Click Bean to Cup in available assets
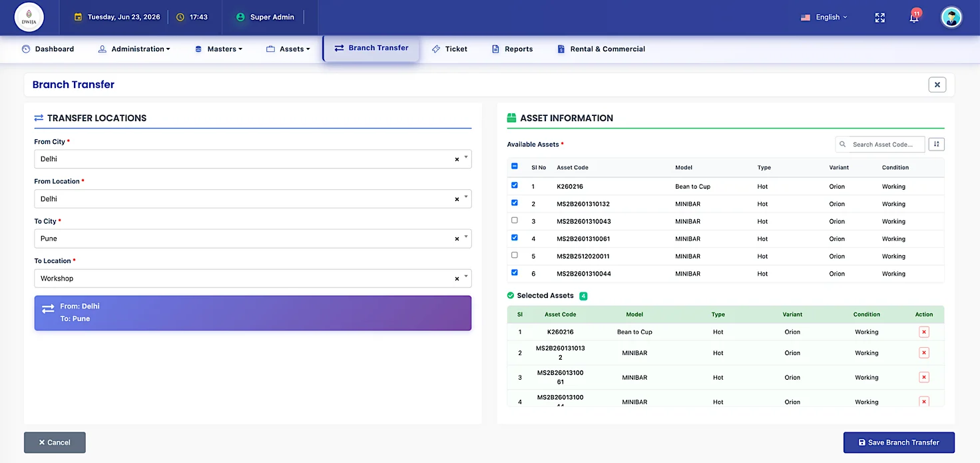The width and height of the screenshot is (980, 463). click(692, 187)
